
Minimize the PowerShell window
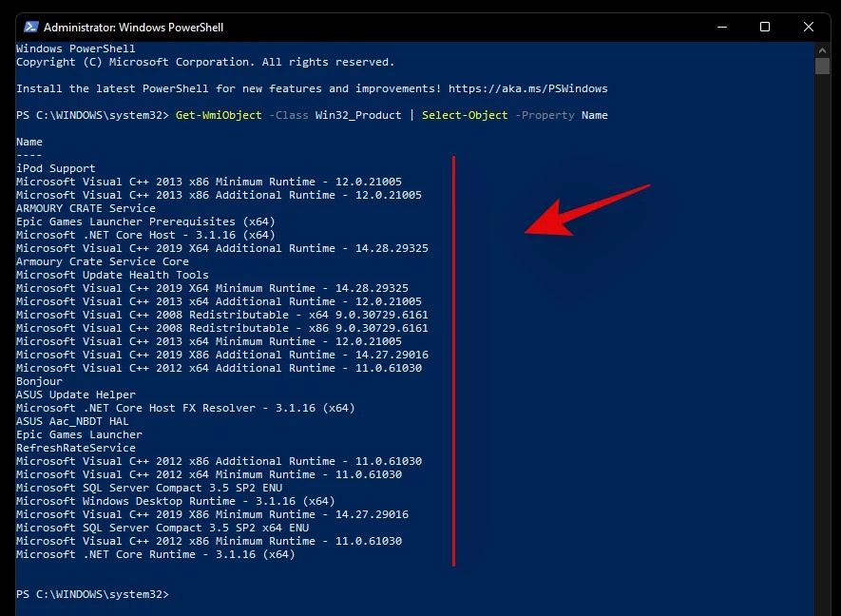[x=722, y=27]
